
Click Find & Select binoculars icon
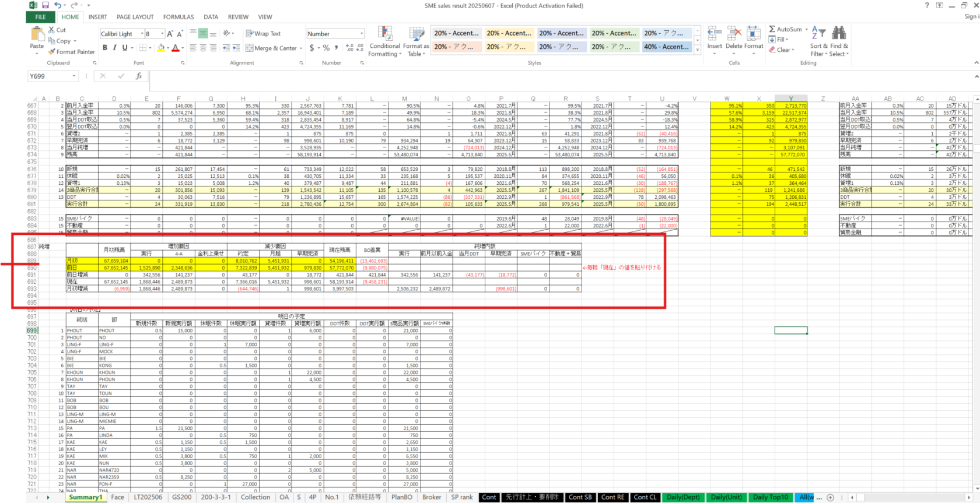coord(839,33)
